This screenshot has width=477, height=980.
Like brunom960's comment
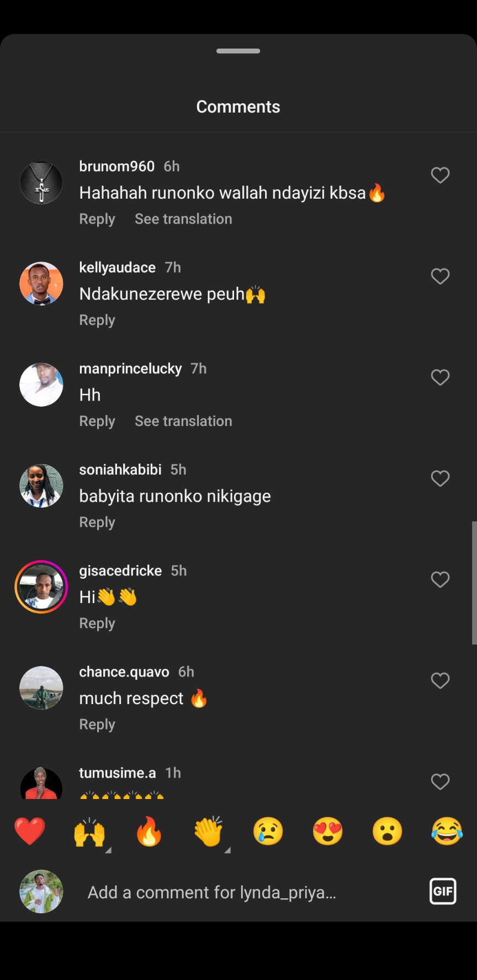pos(440,175)
